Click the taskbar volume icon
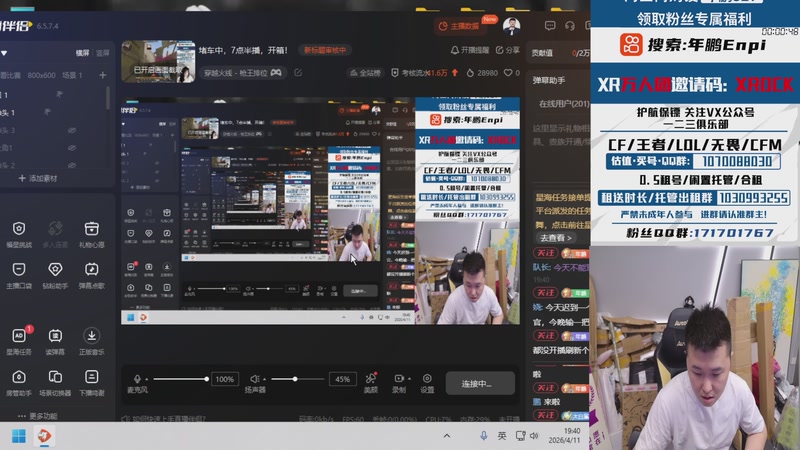This screenshot has height=450, width=800. point(534,436)
